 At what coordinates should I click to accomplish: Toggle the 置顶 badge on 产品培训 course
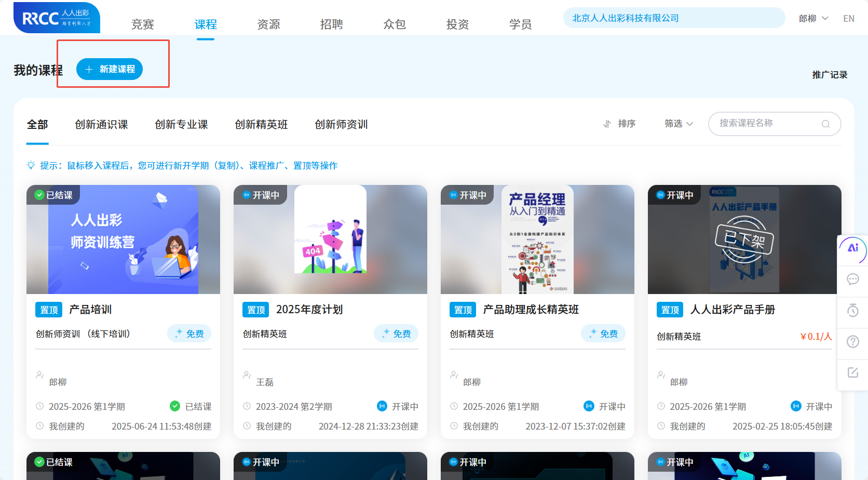coord(48,309)
